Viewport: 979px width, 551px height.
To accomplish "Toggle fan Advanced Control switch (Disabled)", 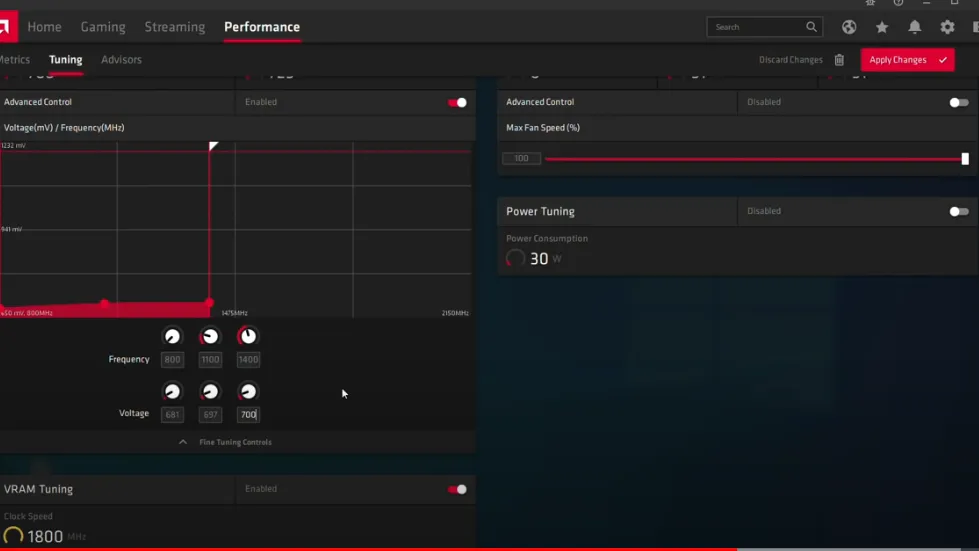I will click(x=959, y=102).
